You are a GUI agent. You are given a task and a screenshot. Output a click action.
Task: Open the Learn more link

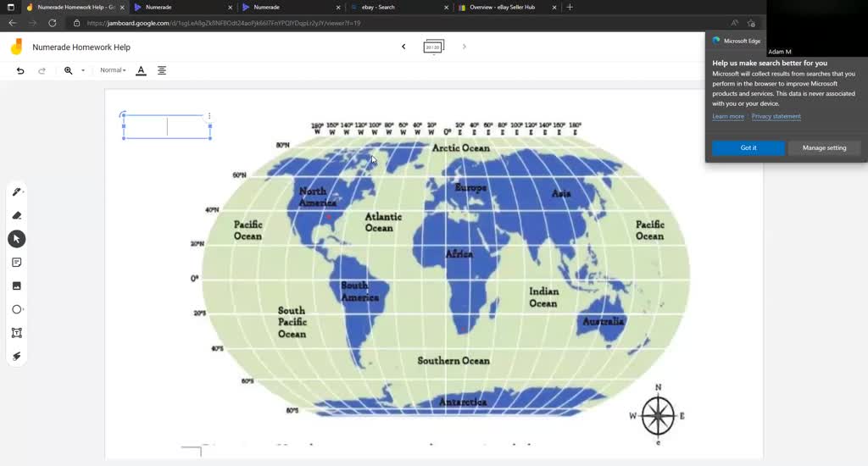coord(728,116)
